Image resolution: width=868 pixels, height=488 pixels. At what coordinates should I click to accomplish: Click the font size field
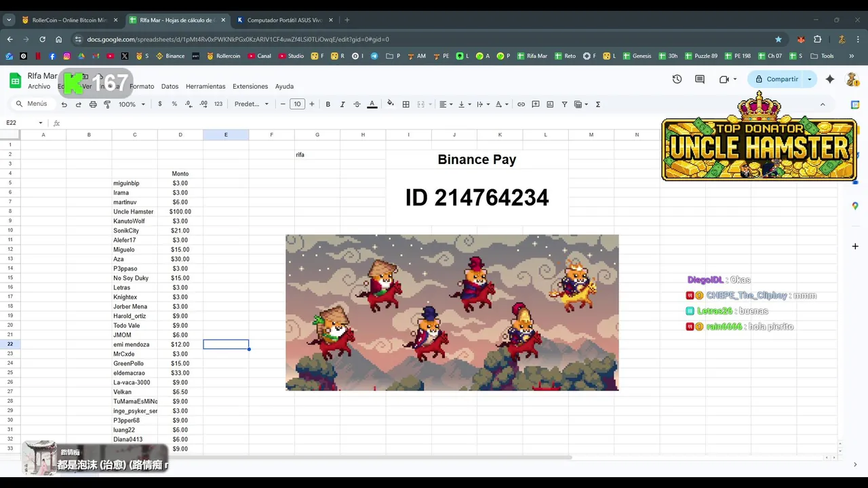(297, 104)
